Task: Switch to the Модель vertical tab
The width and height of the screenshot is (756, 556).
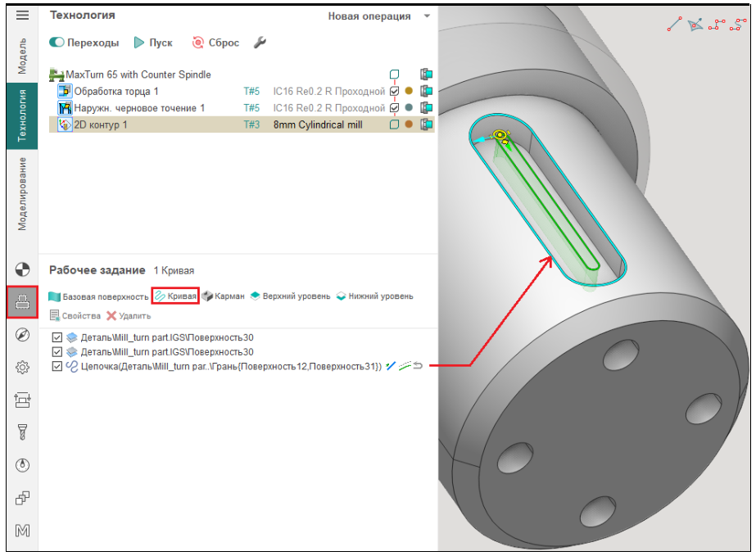Action: click(x=22, y=55)
